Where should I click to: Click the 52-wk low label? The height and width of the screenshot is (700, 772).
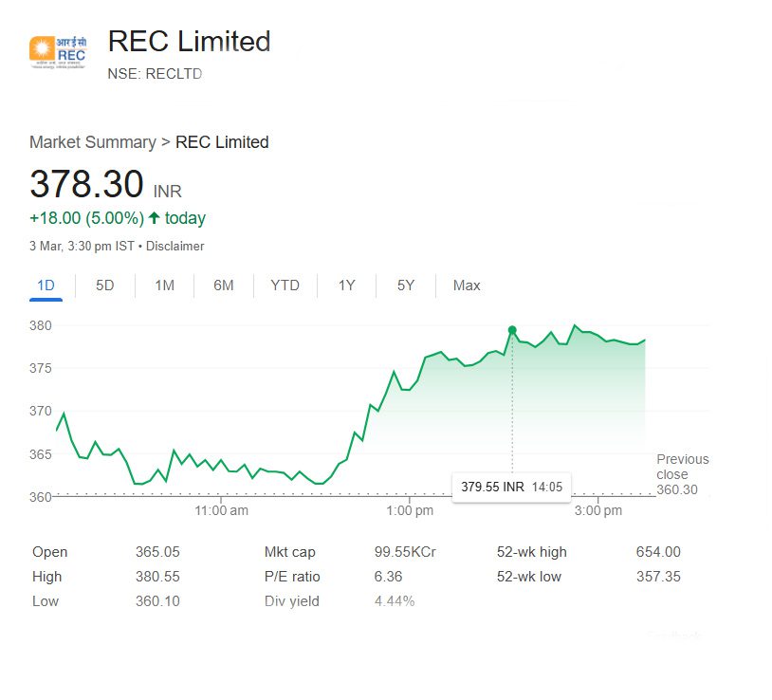tap(529, 577)
